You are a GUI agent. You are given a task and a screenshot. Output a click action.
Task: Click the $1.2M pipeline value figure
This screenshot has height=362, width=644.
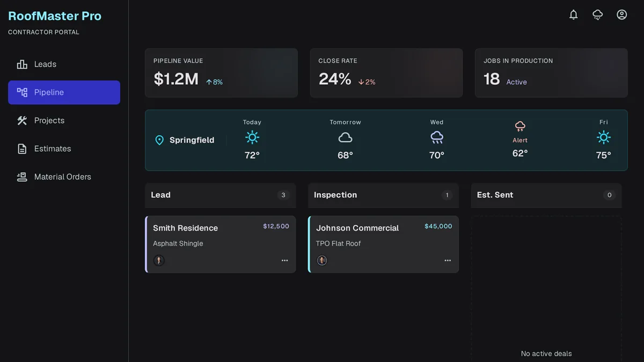pyautogui.click(x=176, y=79)
